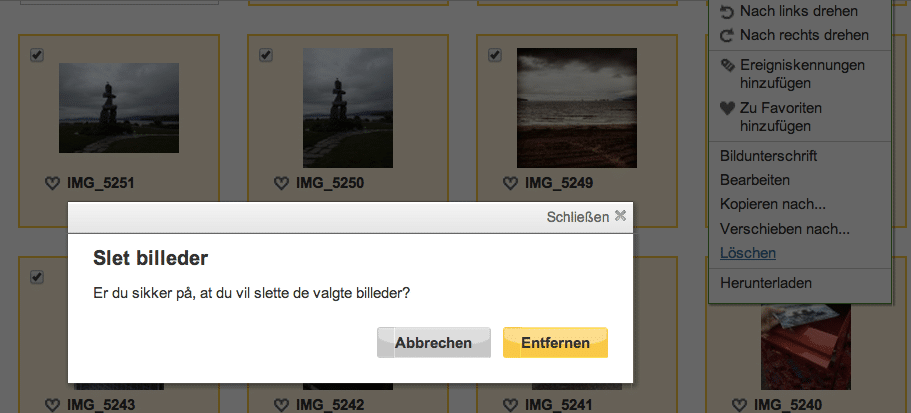Toggle the checkbox on IMG_5249

click(494, 55)
